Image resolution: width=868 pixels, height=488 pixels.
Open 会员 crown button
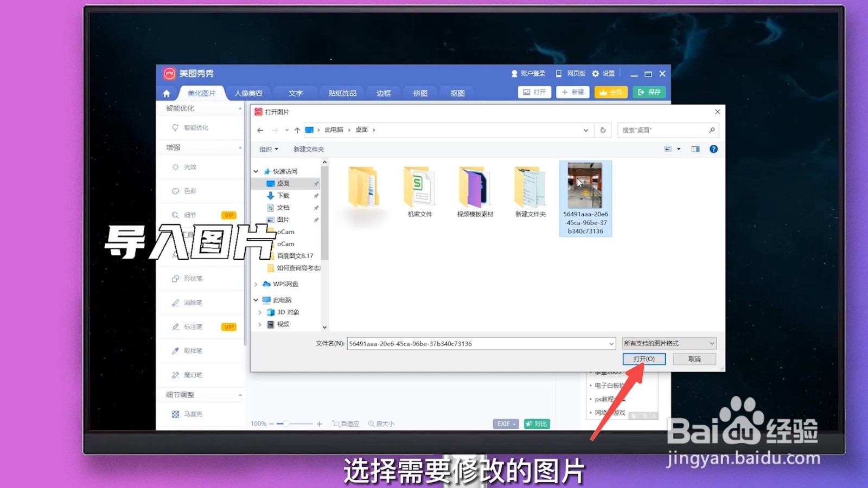611,92
